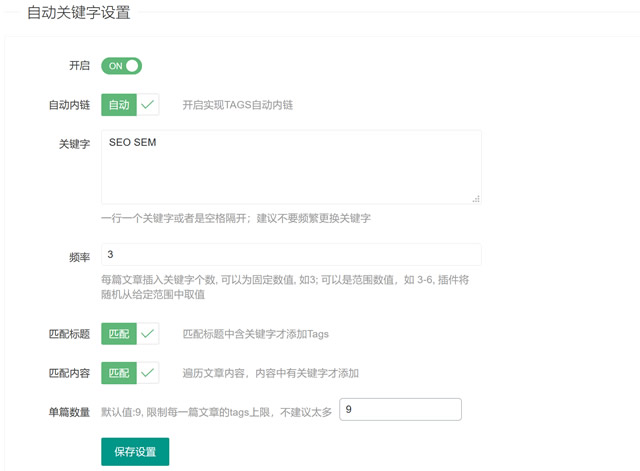Toggle the 匹配标题 匹配 checkbox
The height and width of the screenshot is (471, 640).
130,333
